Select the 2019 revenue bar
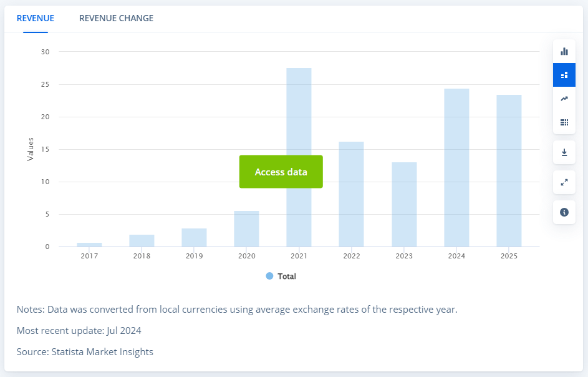 pyautogui.click(x=194, y=238)
